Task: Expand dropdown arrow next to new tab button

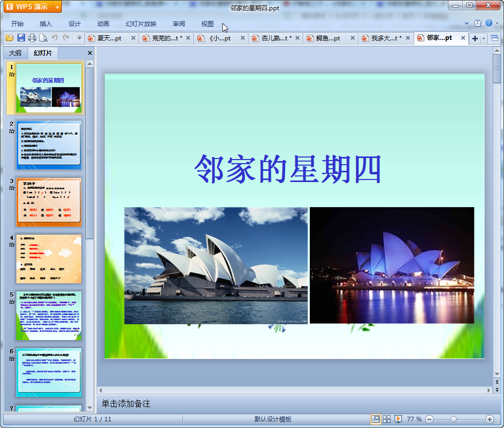Action: coord(484,38)
